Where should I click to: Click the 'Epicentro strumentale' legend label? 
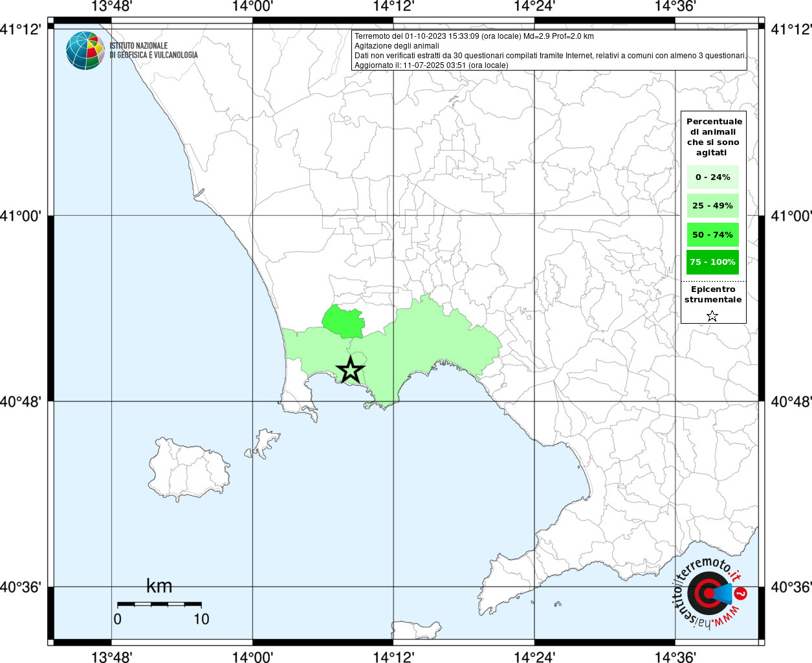713,295
